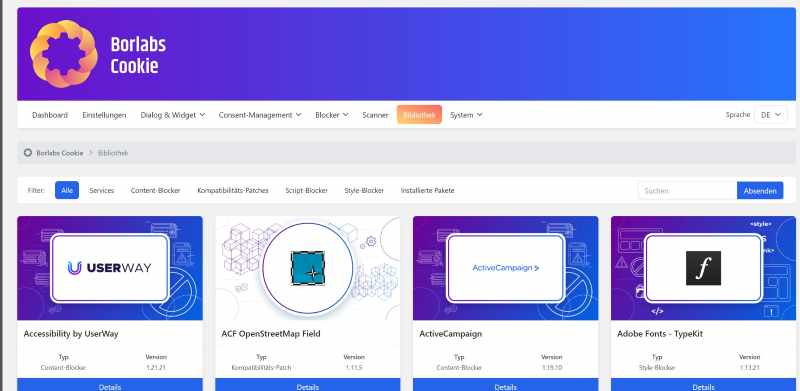Open the UserWay logo thumbnail
Image resolution: width=800 pixels, height=391 pixels.
pyautogui.click(x=110, y=268)
